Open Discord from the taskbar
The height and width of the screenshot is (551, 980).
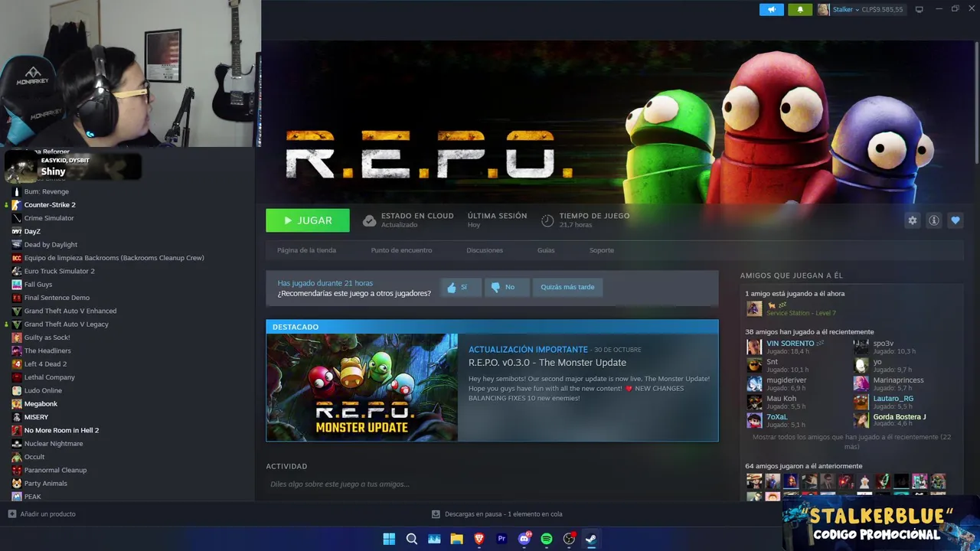click(524, 539)
